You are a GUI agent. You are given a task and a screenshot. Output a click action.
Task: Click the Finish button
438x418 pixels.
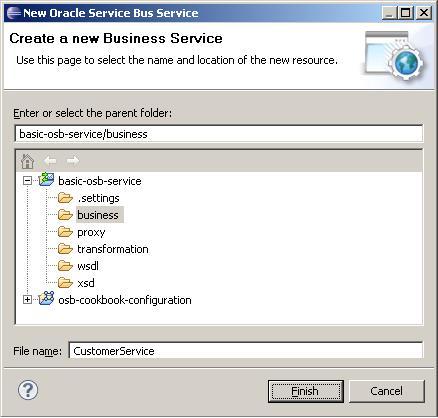tap(306, 391)
